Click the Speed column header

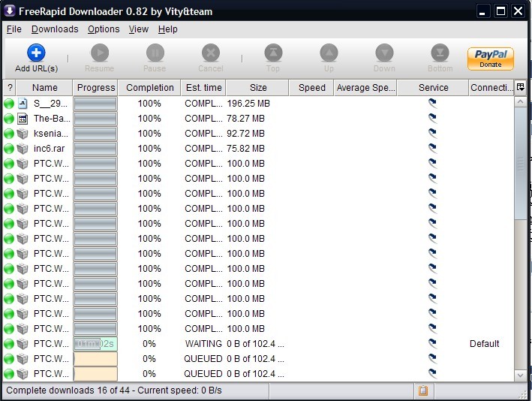click(312, 88)
